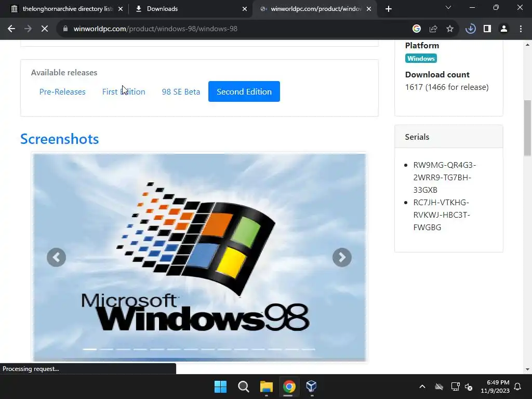The height and width of the screenshot is (399, 532).
Task: Select the first carousel slide indicator
Action: point(90,349)
